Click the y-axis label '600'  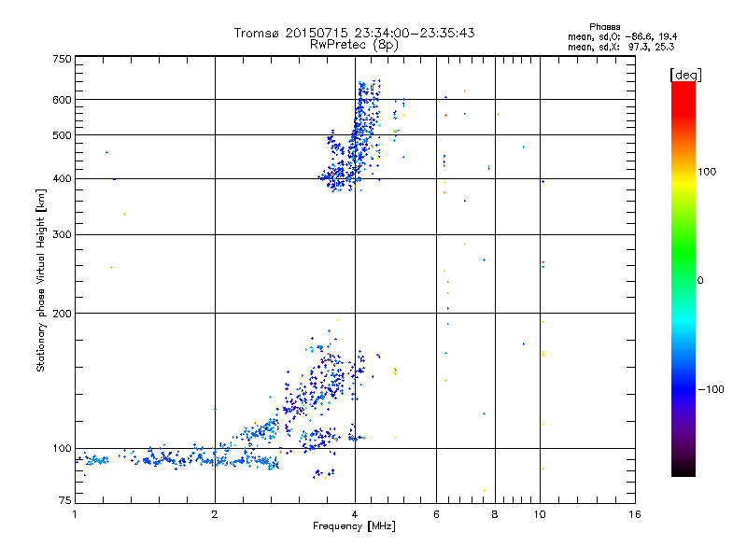[62, 100]
